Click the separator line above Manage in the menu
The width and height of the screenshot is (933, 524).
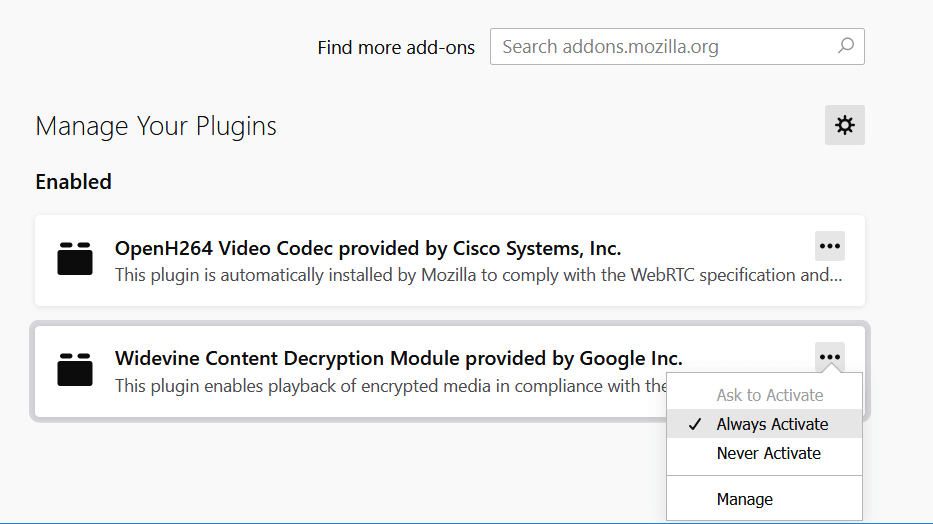[x=764, y=476]
